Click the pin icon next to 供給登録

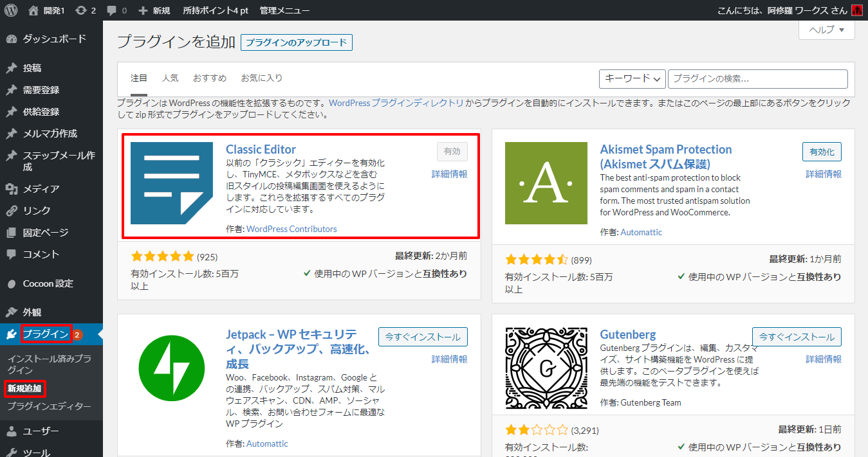11,112
